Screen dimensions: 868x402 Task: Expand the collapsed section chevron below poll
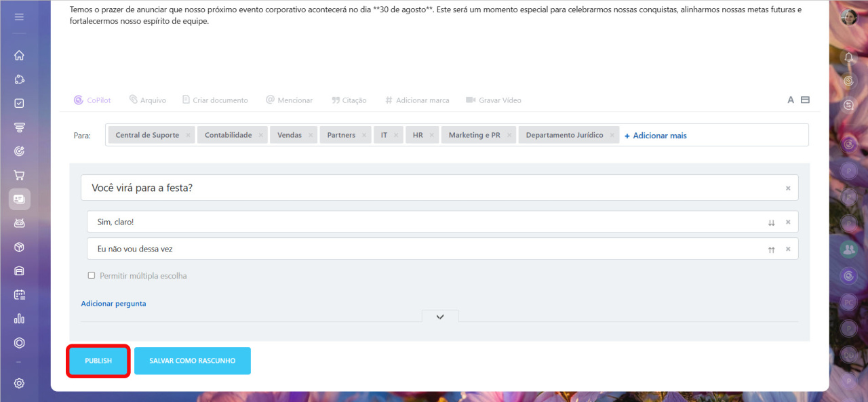(440, 317)
